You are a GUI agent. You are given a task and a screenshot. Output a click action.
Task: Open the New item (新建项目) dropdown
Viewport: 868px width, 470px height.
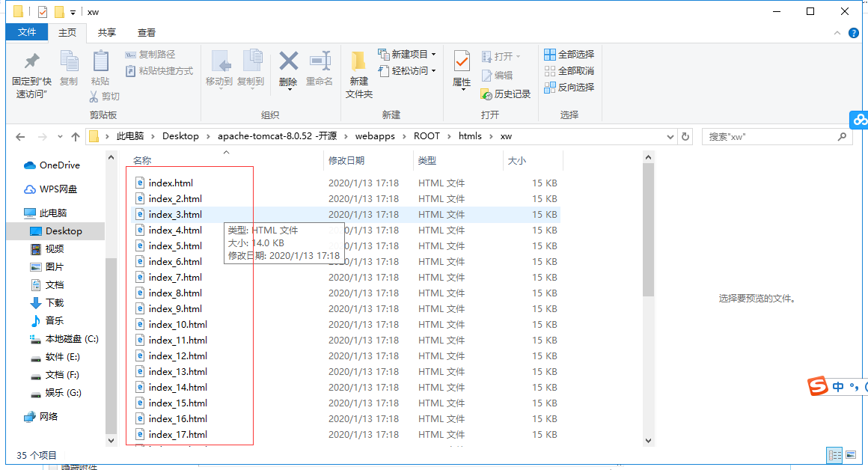click(x=407, y=54)
